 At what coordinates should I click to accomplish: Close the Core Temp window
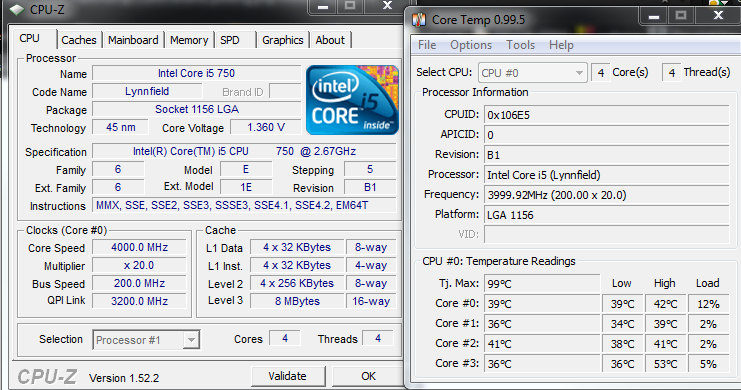[x=718, y=16]
